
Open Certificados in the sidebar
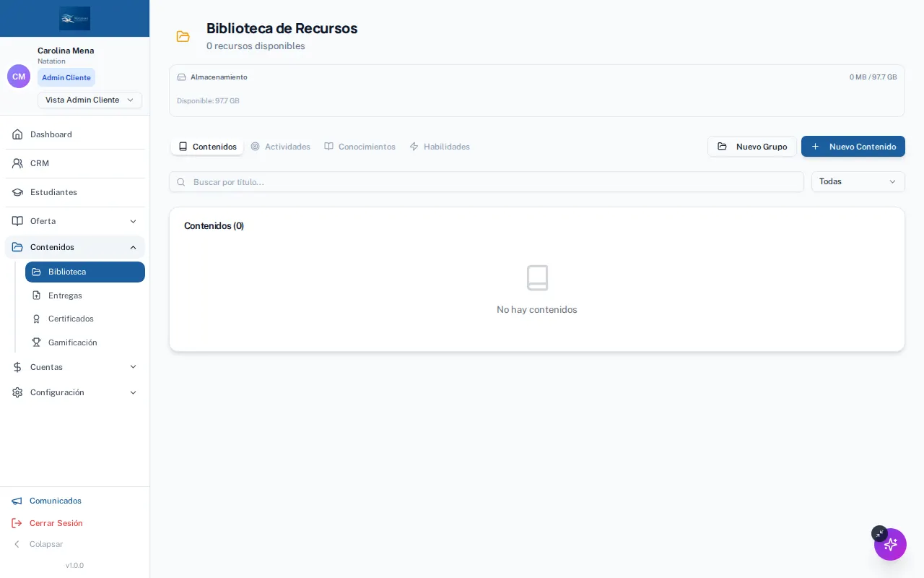(85, 319)
